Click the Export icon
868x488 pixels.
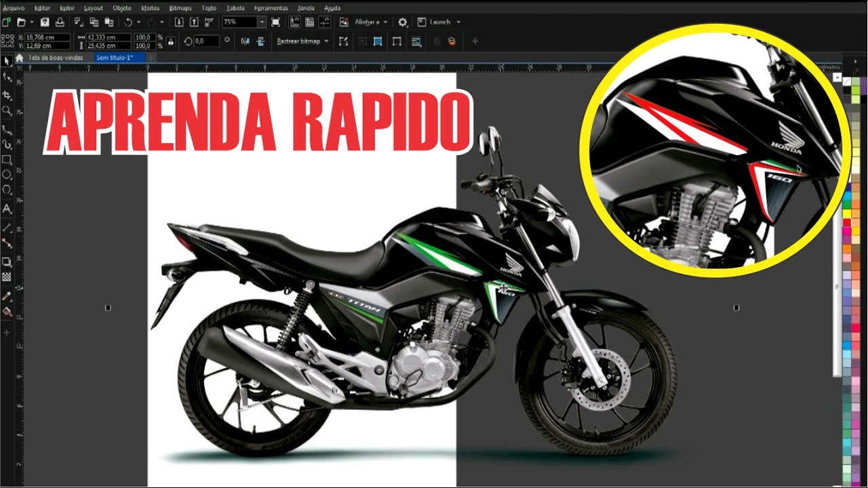coord(194,22)
